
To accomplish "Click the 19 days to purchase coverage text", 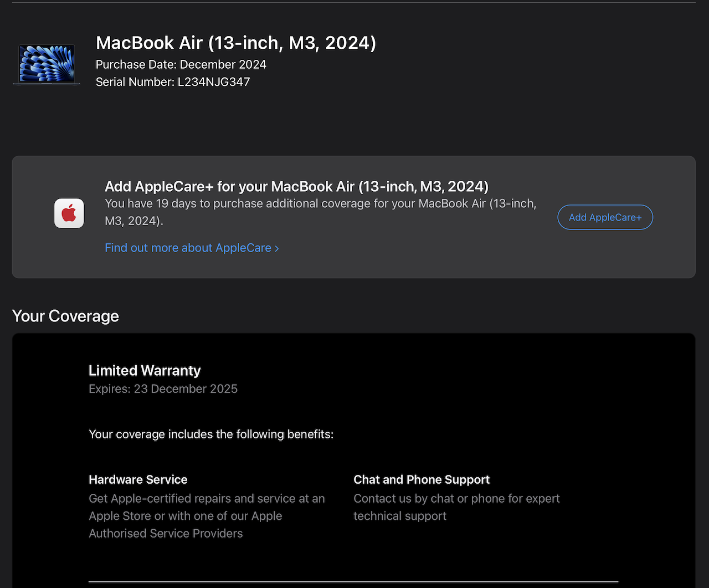I will coord(321,212).
